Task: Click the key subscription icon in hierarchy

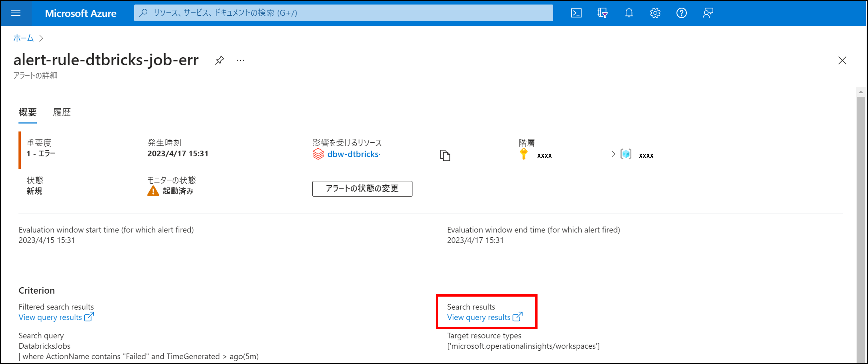Action: pyautogui.click(x=524, y=154)
